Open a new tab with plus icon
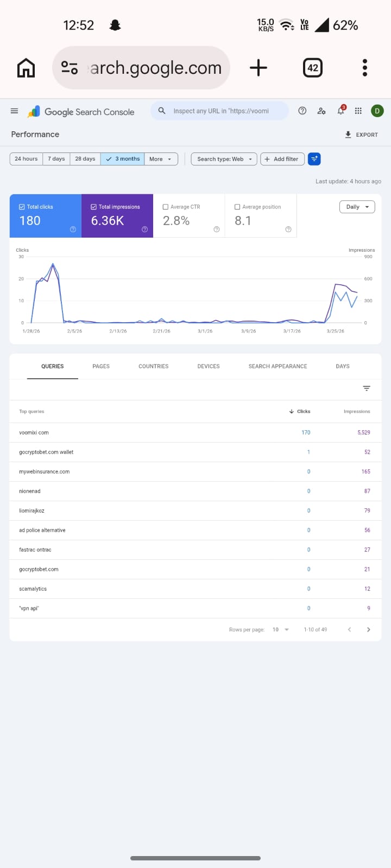 [258, 68]
